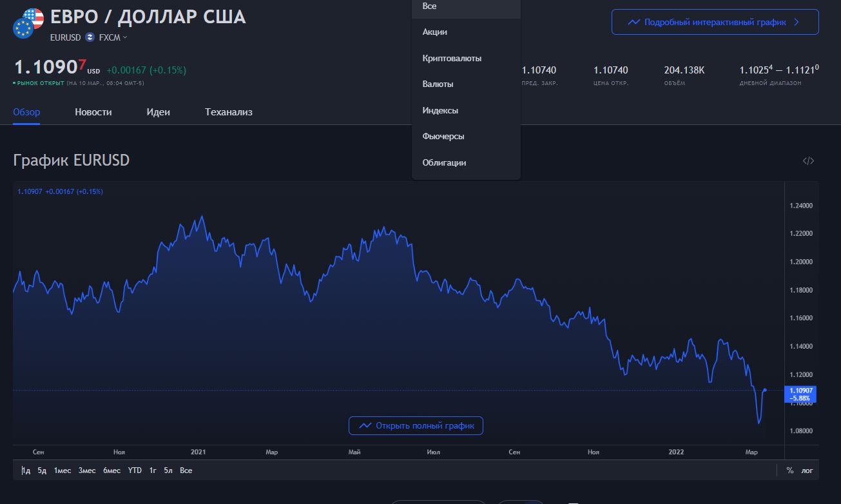
Task: Select the 1д time range
Action: tap(26, 470)
